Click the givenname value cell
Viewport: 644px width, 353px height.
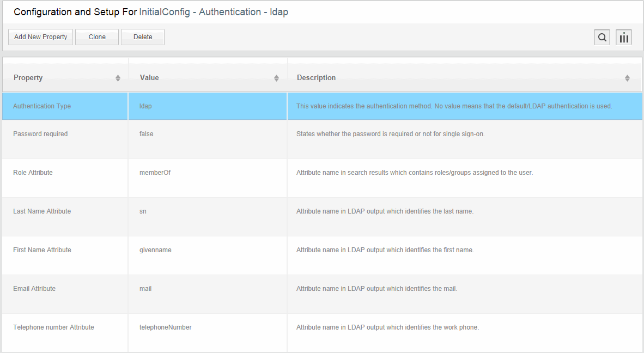click(x=156, y=250)
